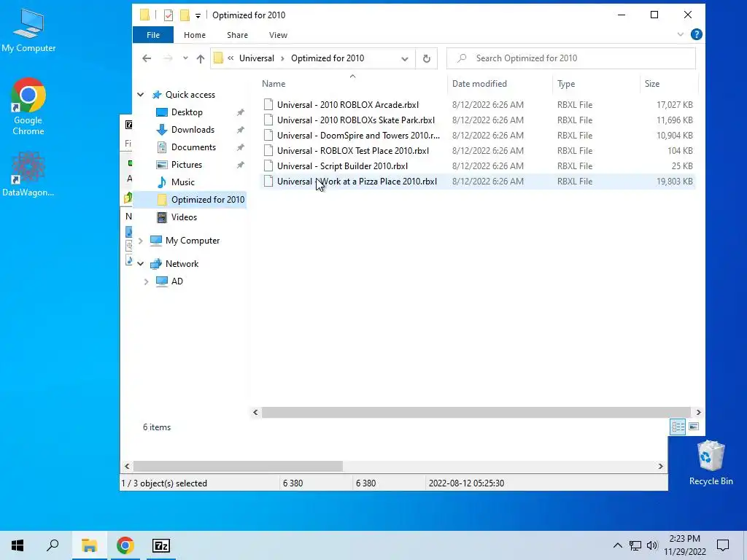Image resolution: width=747 pixels, height=560 pixels.
Task: Click the Search Optimized for 2010 field
Action: (570, 58)
